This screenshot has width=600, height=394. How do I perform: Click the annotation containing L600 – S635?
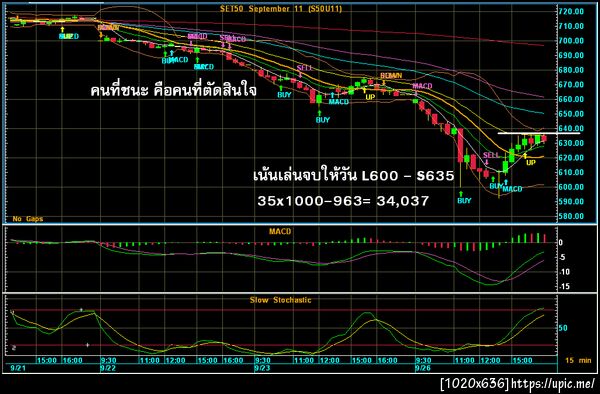click(x=354, y=176)
